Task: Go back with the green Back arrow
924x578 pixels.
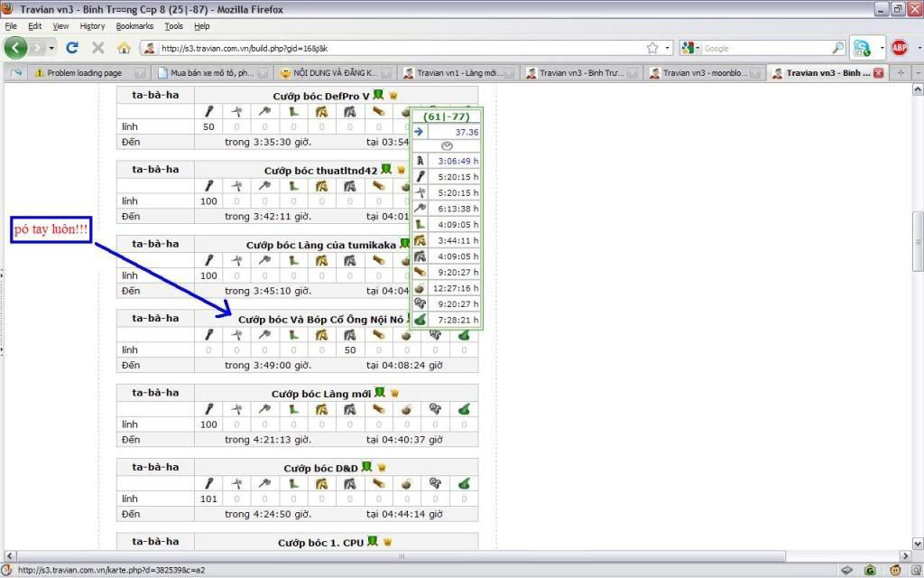Action: pos(16,48)
